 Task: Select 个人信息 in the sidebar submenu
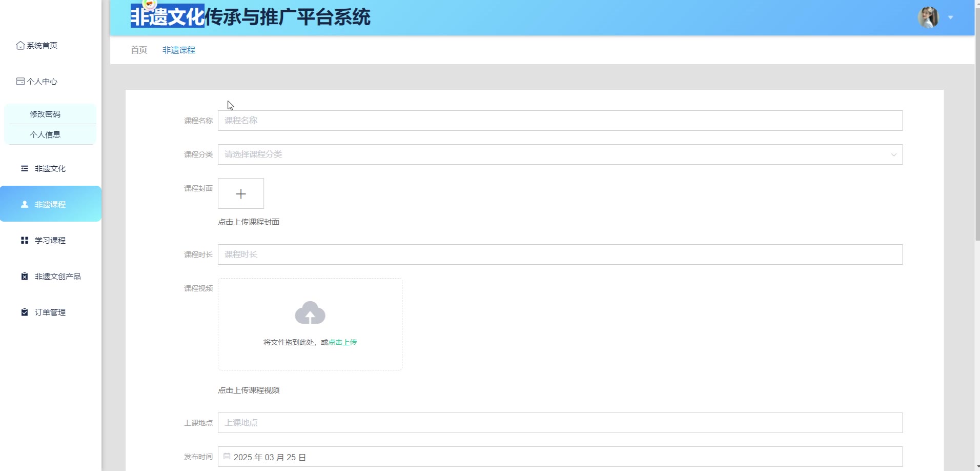(50, 134)
